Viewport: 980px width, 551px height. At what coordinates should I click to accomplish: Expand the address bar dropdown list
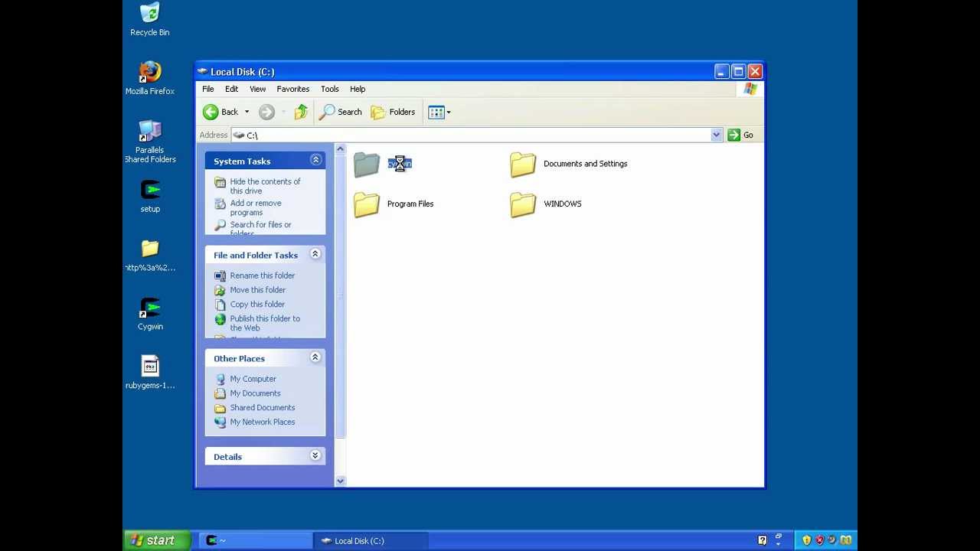716,135
